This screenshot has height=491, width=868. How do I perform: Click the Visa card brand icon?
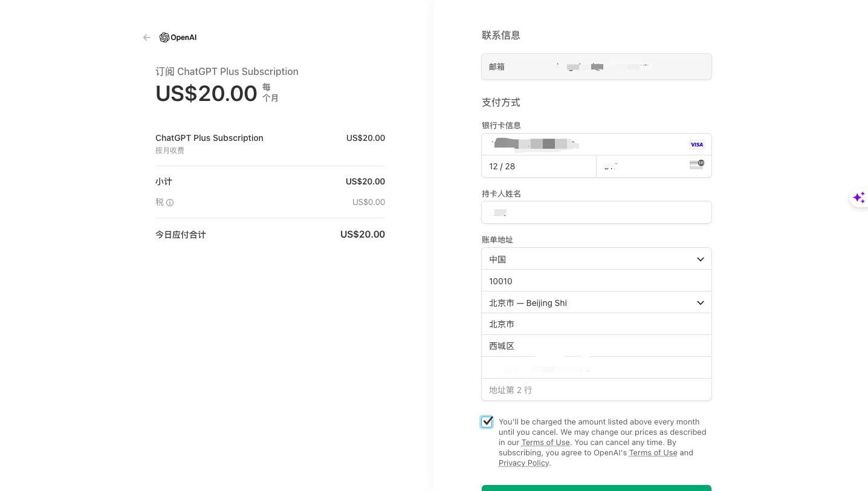point(697,145)
